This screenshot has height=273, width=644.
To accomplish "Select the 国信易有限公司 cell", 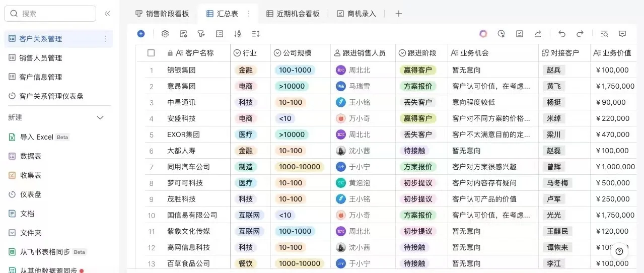I will pyautogui.click(x=196, y=215).
